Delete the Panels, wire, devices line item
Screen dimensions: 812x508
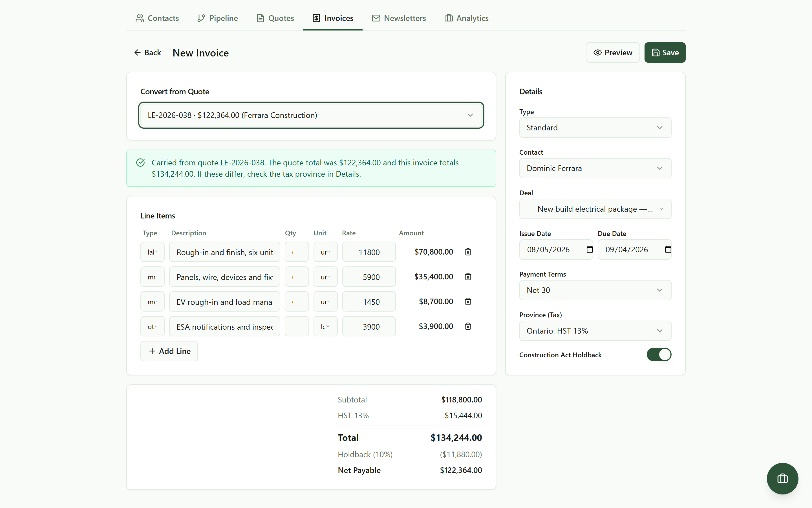coord(468,277)
